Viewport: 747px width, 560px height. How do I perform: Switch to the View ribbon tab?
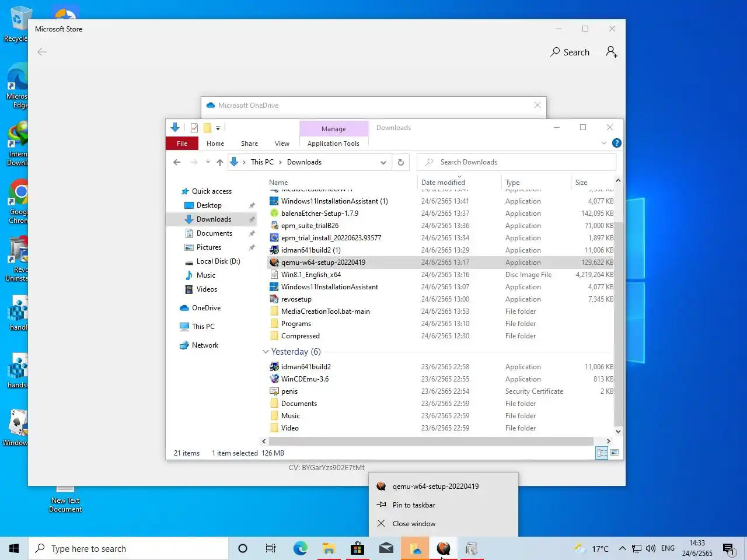tap(282, 143)
